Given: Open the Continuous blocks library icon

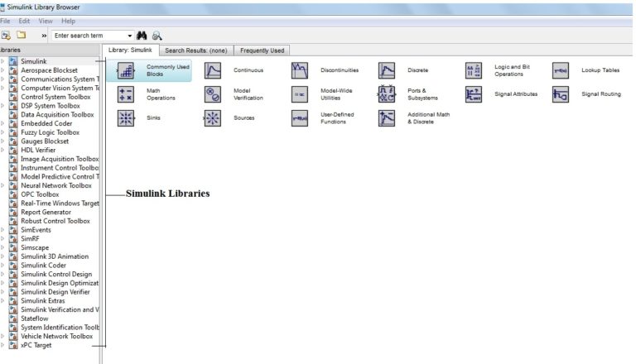Looking at the screenshot, I should [213, 71].
